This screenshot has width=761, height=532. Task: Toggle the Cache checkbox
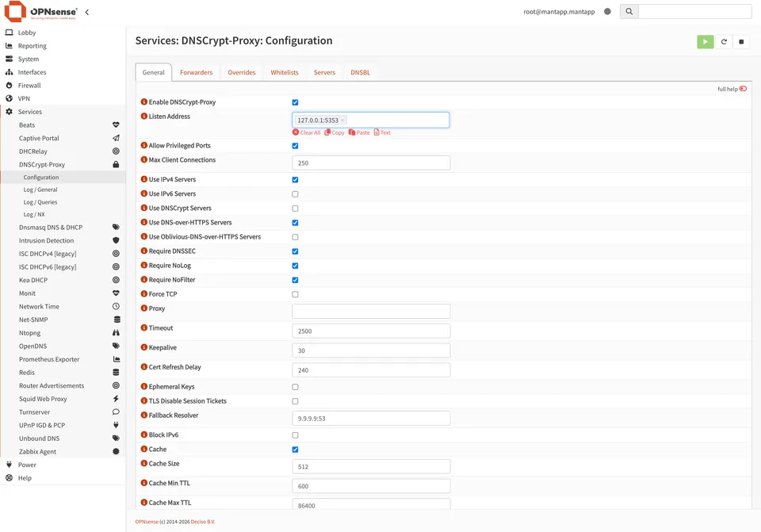(x=295, y=450)
